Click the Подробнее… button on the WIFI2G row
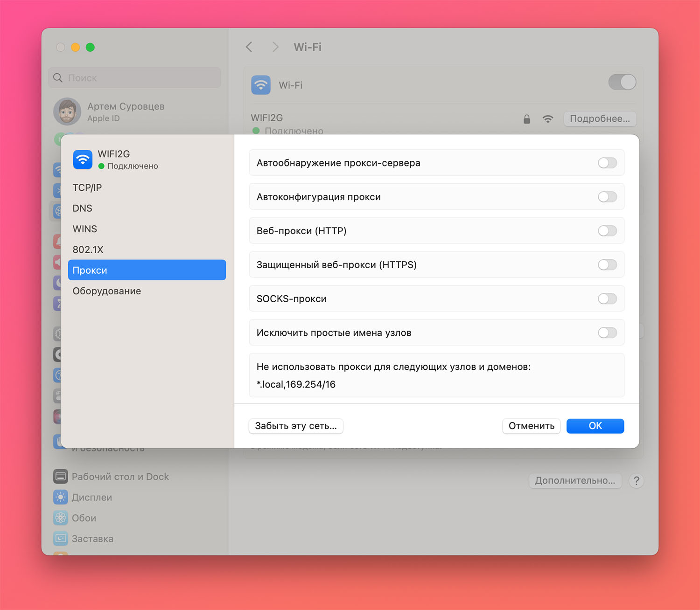Viewport: 700px width, 610px height. click(600, 118)
